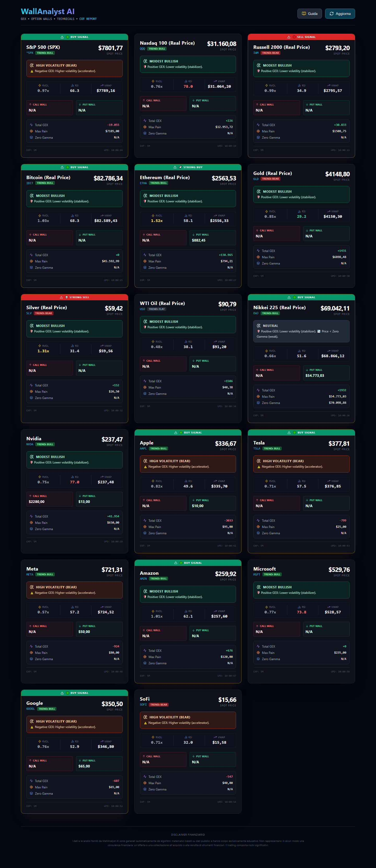Screen dimensions: 376x868
Task: Click the Nvidia Call Wall up-arrow icon
Action: [x=30, y=496]
